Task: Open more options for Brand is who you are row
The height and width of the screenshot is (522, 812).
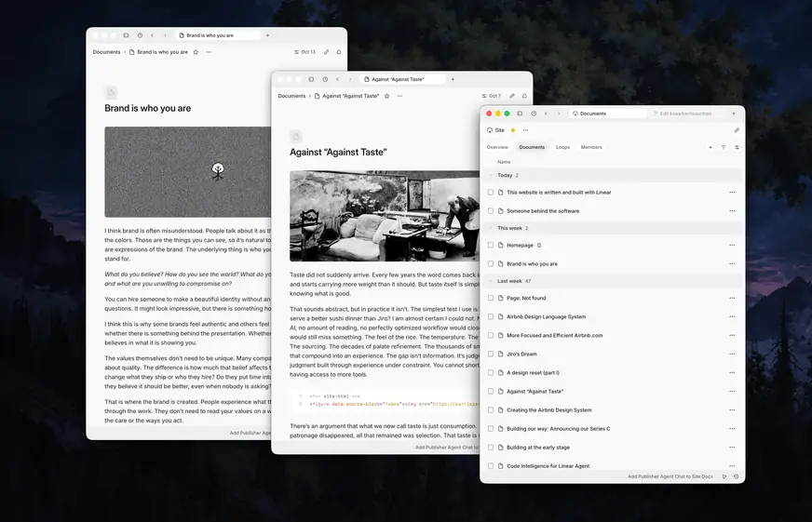Action: click(732, 264)
